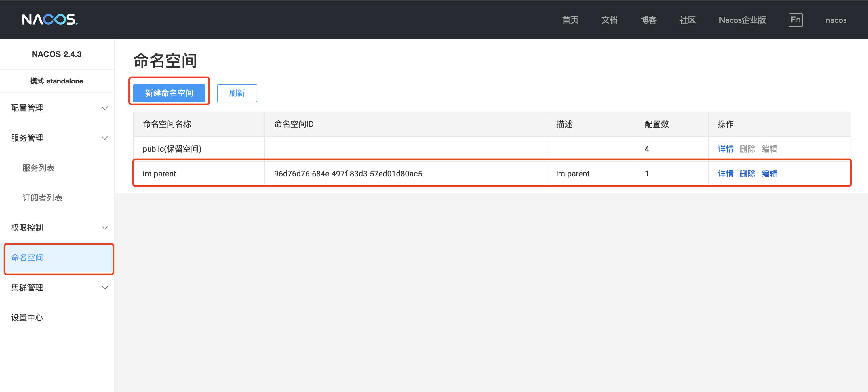Click the config count 1 cell
868x392 pixels.
pos(671,174)
